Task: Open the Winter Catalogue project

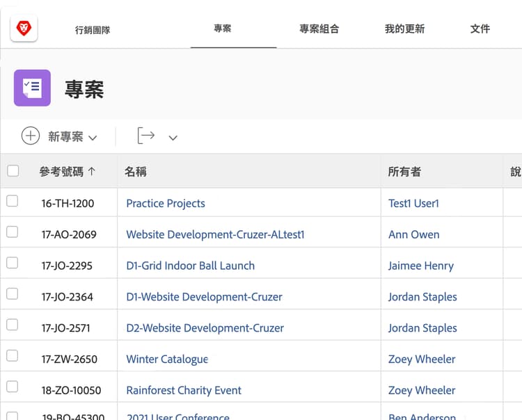Action: [167, 360]
